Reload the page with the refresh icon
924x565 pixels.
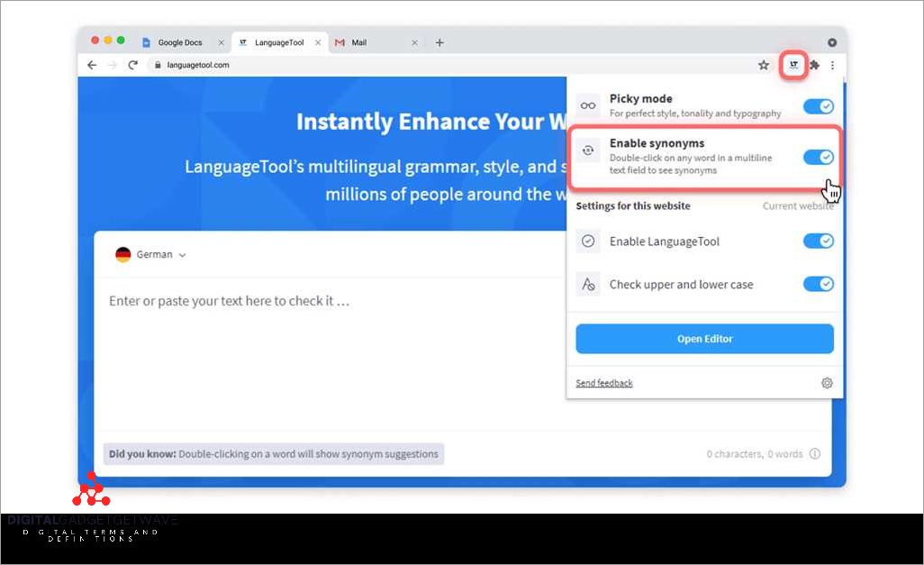pos(132,65)
